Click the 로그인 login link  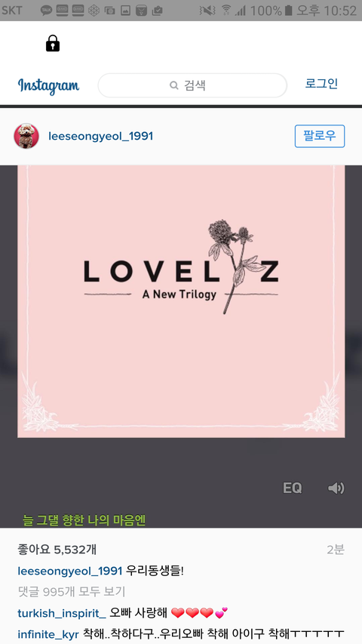pyautogui.click(x=321, y=83)
